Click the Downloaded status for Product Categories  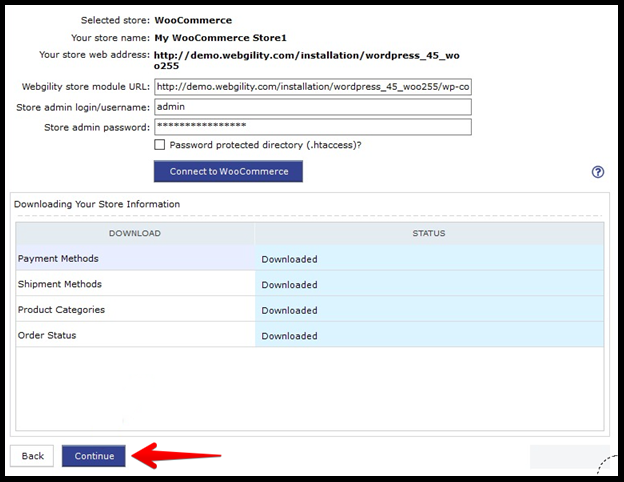[290, 311]
